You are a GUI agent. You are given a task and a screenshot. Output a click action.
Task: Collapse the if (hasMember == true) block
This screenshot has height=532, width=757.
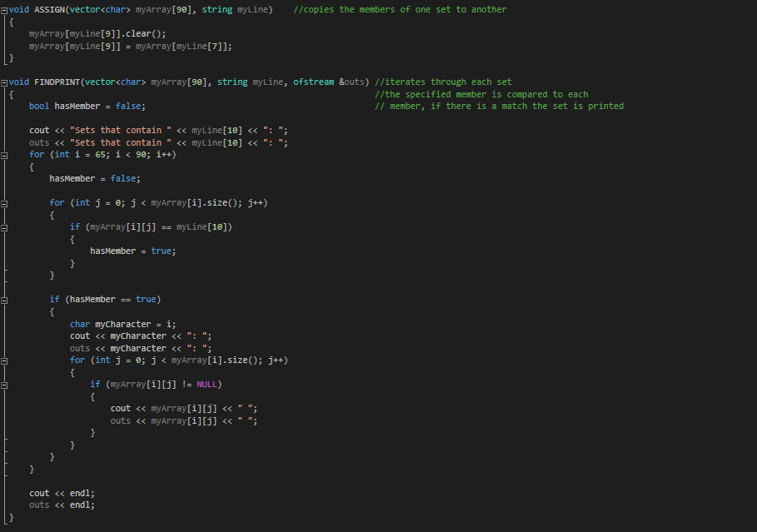(3, 299)
